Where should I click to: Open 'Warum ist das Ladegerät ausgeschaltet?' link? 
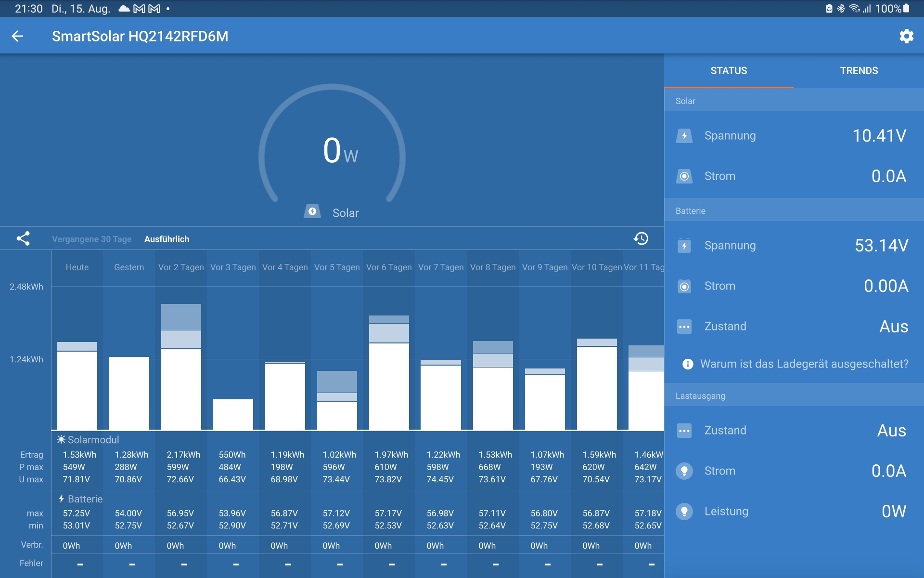804,364
